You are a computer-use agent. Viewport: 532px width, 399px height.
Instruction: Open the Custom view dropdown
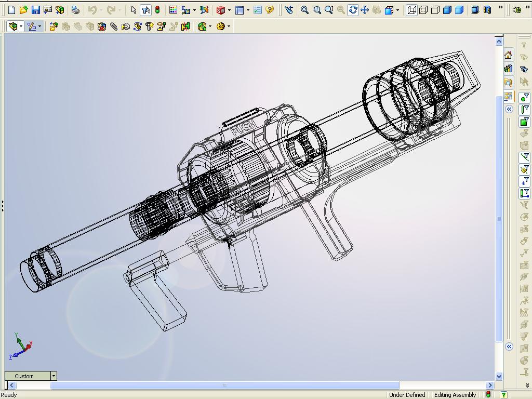[x=53, y=376]
